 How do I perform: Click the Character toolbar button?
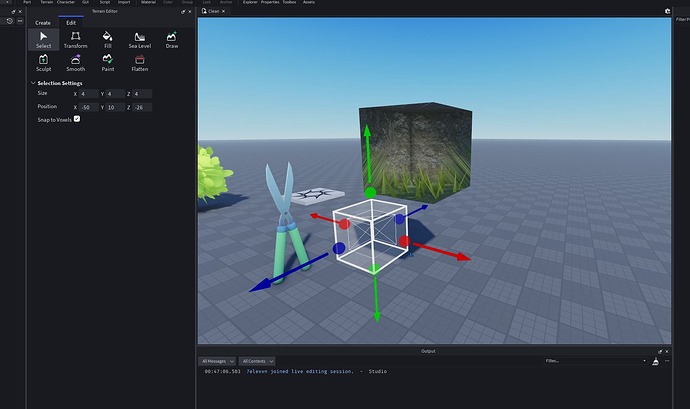[66, 2]
